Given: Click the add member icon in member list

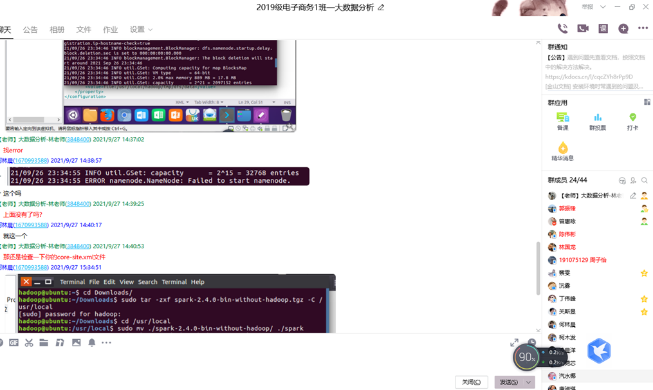Looking at the screenshot, I should coord(633,180).
